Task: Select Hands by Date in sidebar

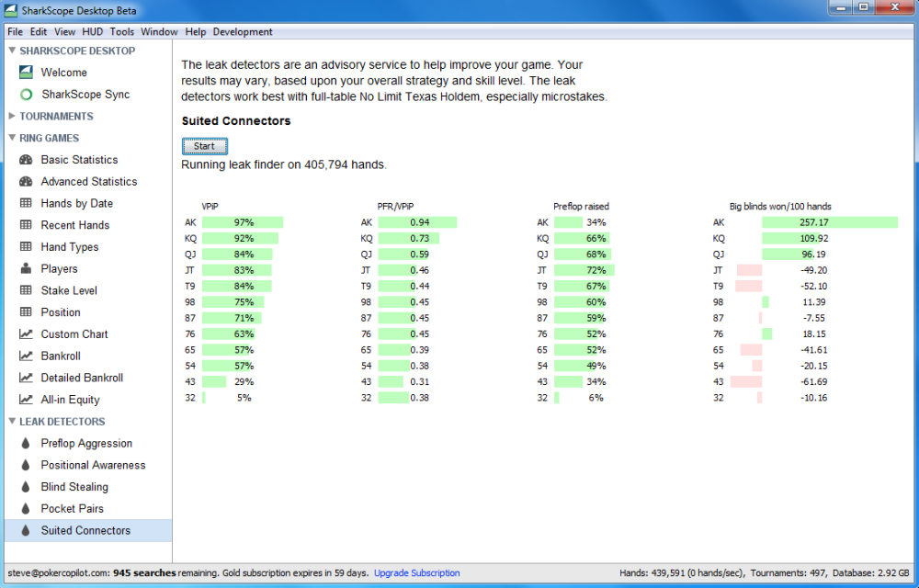Action: (77, 203)
